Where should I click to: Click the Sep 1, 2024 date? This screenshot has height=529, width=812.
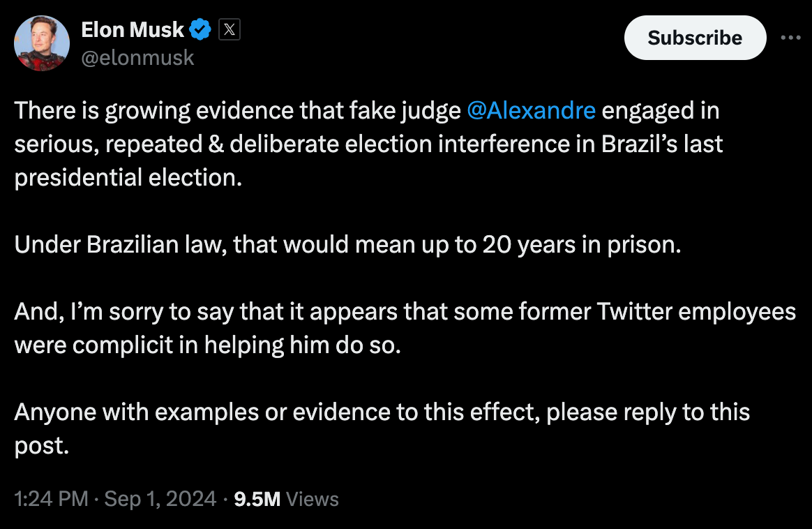click(160, 499)
